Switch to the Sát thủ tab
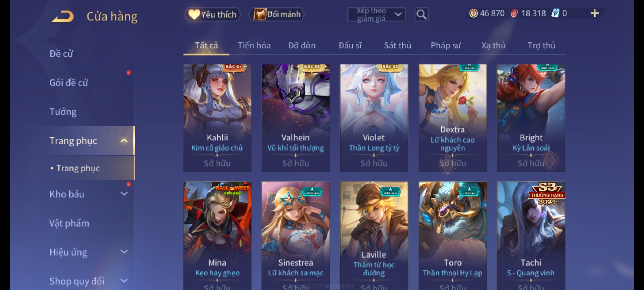This screenshot has width=644, height=290. pos(397,46)
